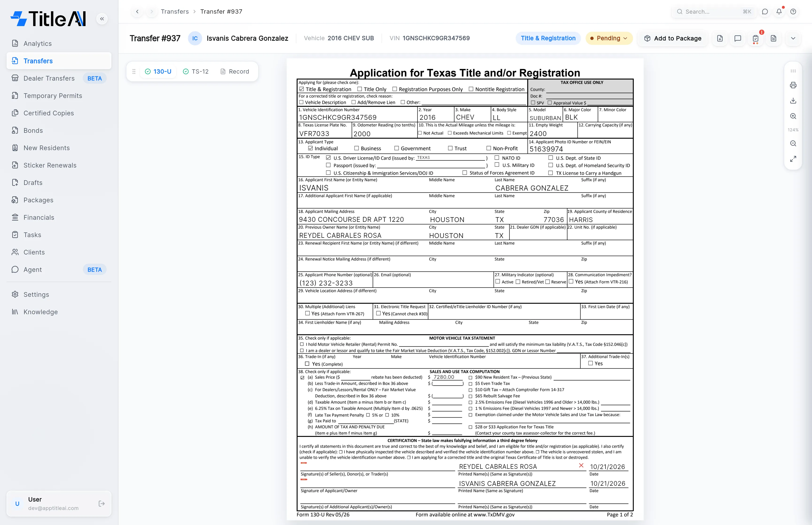Image resolution: width=812 pixels, height=525 pixels.
Task: Open the chat bubble icon near search
Action: click(765, 12)
